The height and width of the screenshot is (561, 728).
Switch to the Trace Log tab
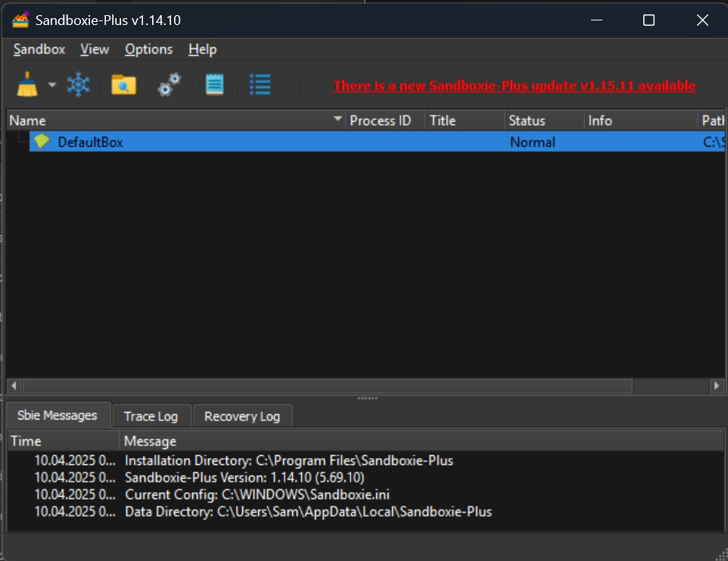[151, 416]
